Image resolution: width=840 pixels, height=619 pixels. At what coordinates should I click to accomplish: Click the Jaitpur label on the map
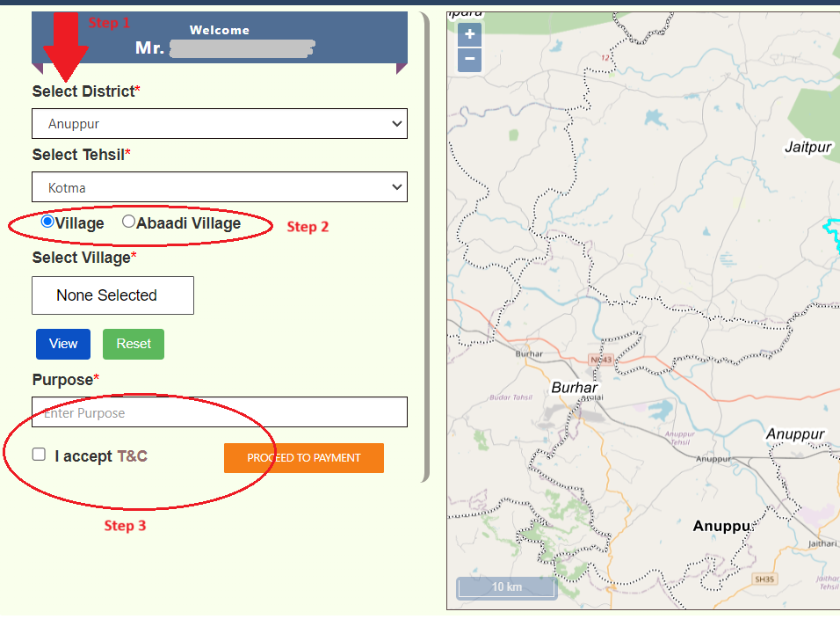tap(807, 148)
